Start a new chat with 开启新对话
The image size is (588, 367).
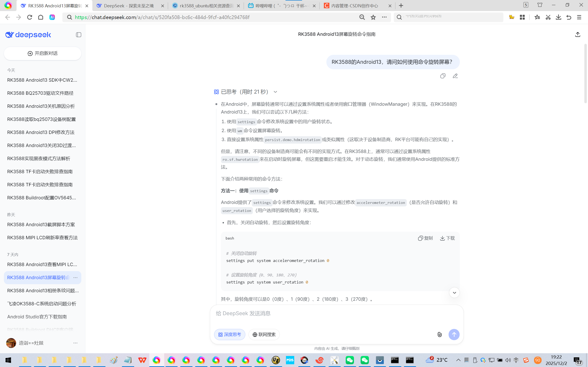click(42, 53)
